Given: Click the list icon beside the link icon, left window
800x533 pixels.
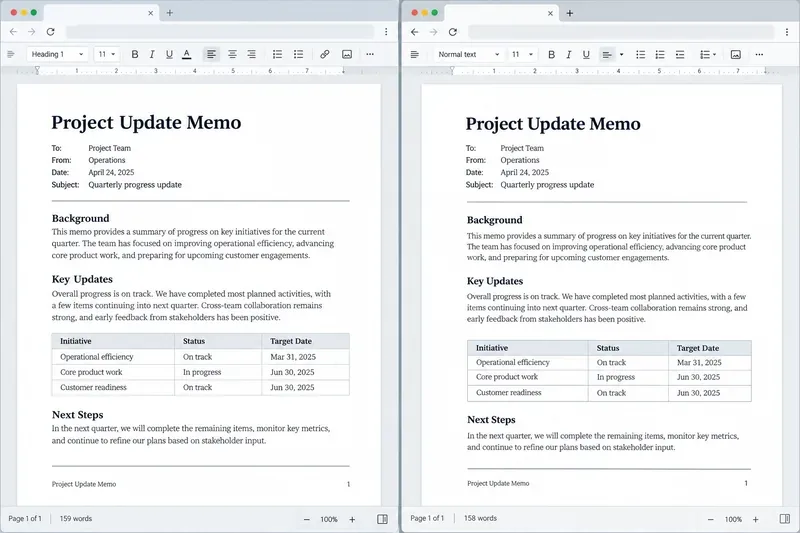Looking at the screenshot, I should pyautogui.click(x=298, y=54).
